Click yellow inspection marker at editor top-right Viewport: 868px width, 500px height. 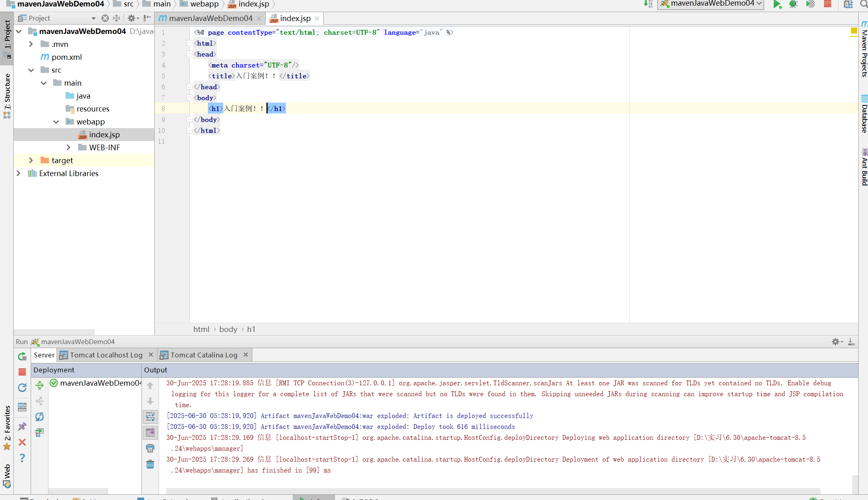(854, 31)
